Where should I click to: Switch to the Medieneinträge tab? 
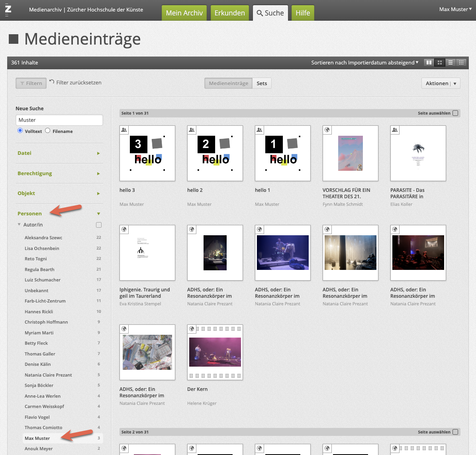coord(228,84)
